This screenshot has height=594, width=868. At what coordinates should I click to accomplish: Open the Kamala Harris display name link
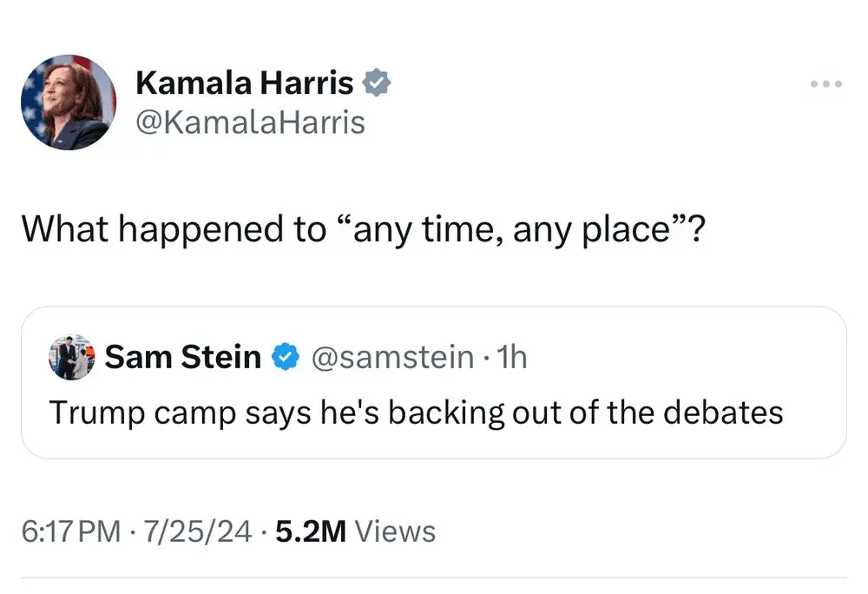(245, 83)
